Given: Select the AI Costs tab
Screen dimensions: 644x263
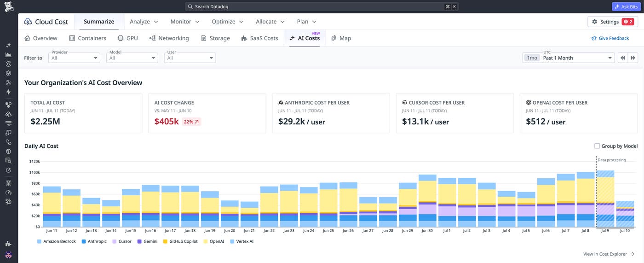Looking at the screenshot, I should pos(305,38).
